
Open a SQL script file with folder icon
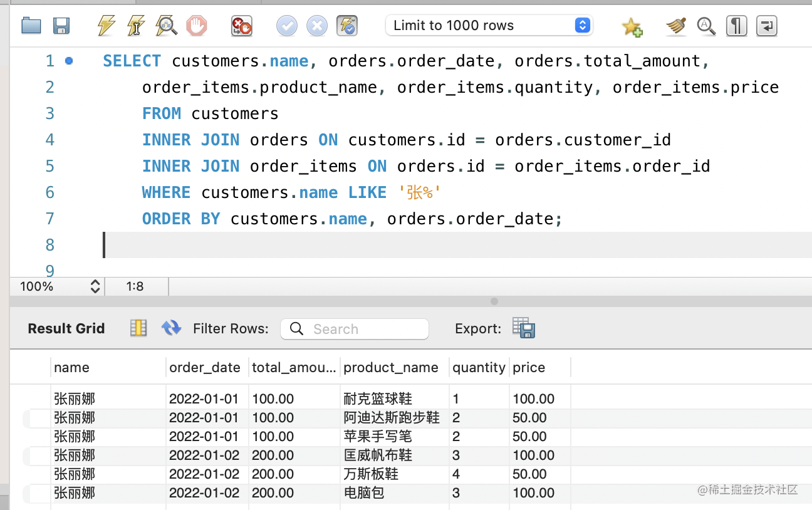click(31, 26)
